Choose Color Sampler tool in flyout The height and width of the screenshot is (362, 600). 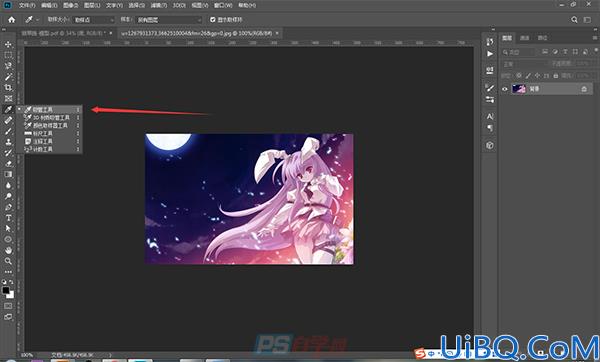click(49, 126)
